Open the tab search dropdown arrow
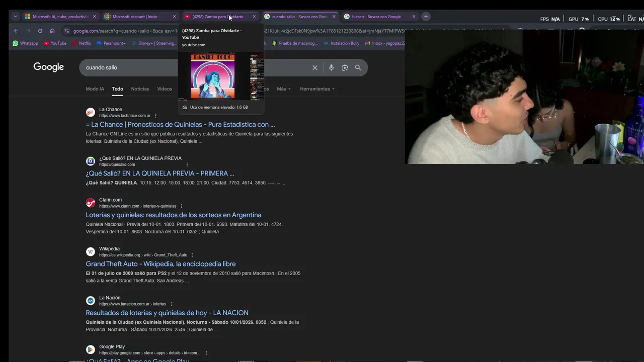The width and height of the screenshot is (644, 362). [x=15, y=17]
